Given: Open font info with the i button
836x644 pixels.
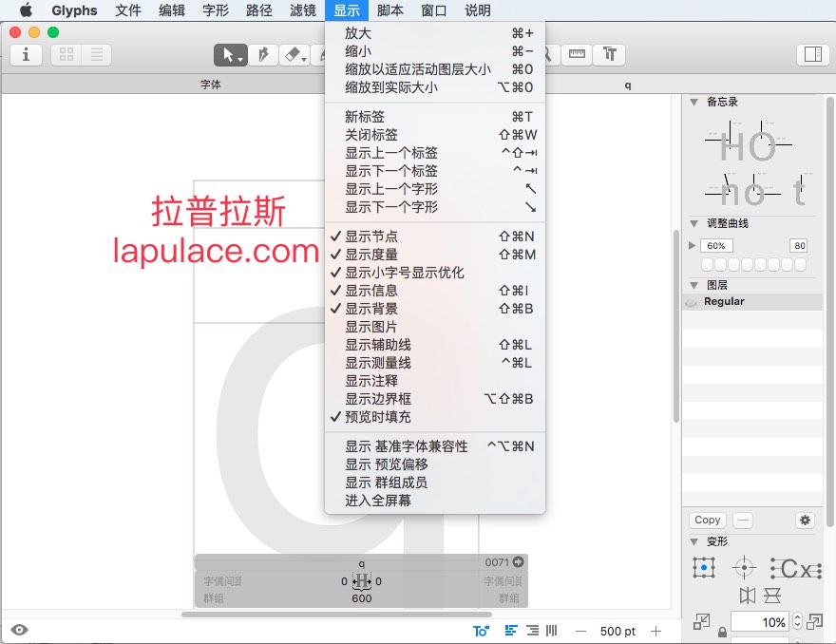Looking at the screenshot, I should [26, 55].
